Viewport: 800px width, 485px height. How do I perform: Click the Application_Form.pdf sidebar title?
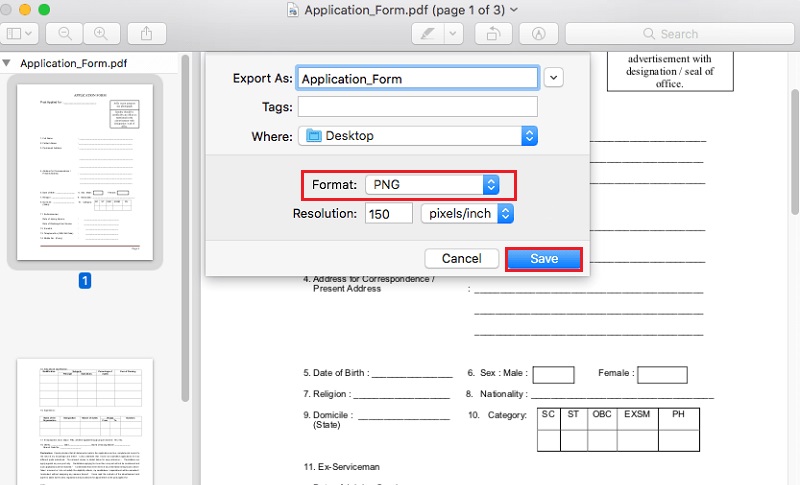pyautogui.click(x=73, y=63)
